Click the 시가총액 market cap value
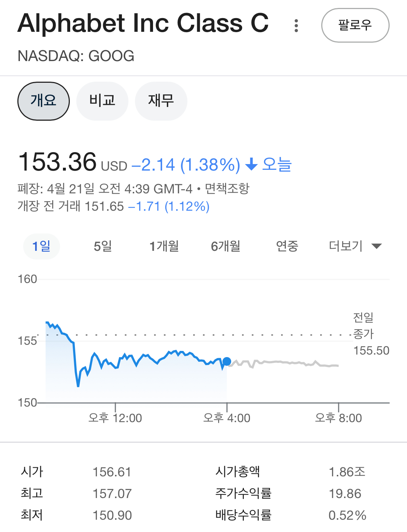 [347, 472]
